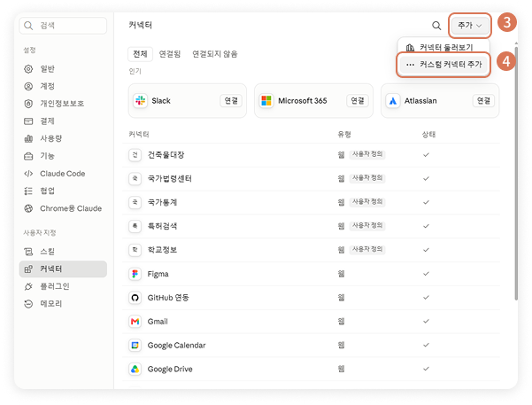Screen dimensions: 532x405
Task: Open 기능 icon in sidebar
Action: tap(28, 156)
